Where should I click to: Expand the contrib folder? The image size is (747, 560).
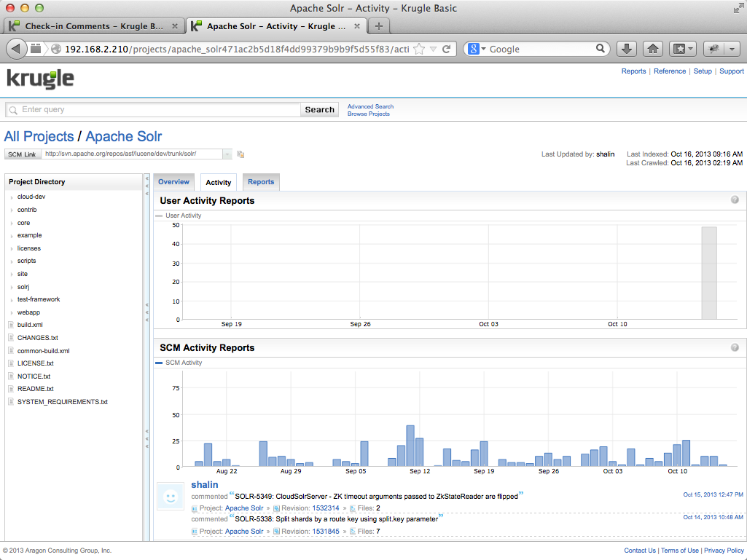point(12,210)
